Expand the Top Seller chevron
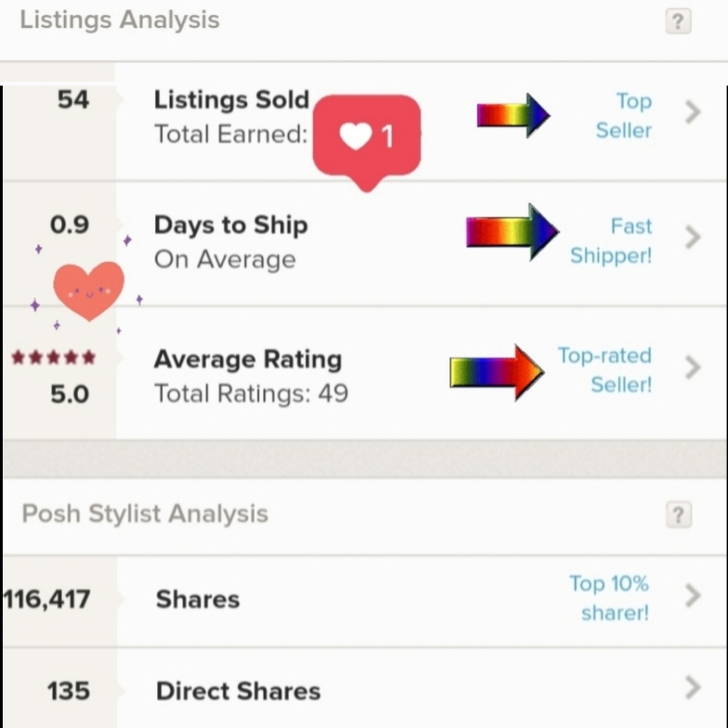728x728 pixels. tap(692, 112)
